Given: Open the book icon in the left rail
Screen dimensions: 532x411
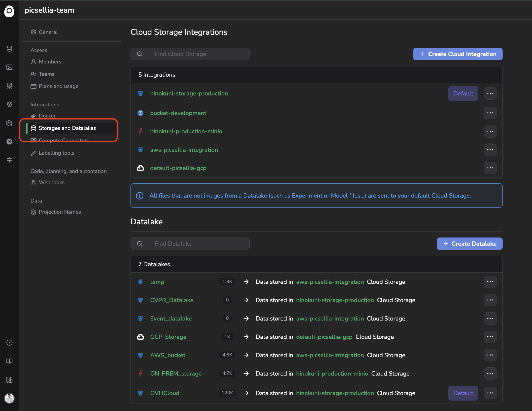Looking at the screenshot, I should [9, 361].
